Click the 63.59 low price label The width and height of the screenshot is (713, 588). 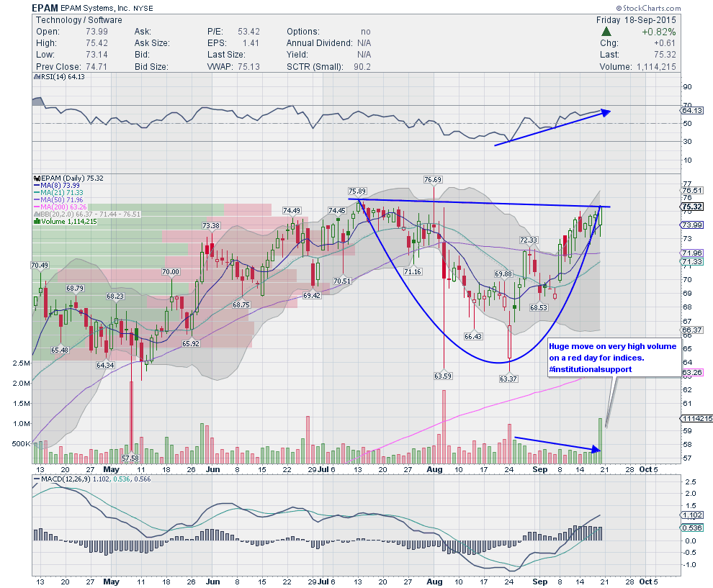(443, 376)
